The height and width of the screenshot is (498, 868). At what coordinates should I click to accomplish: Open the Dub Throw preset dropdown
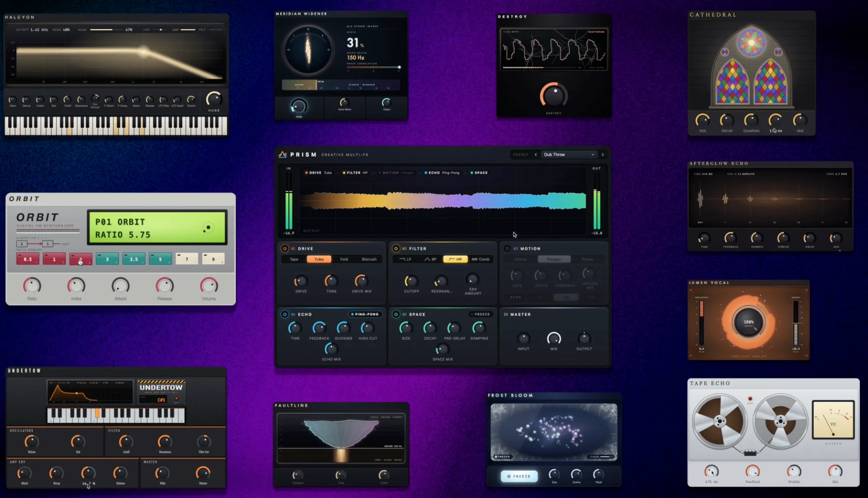point(569,155)
